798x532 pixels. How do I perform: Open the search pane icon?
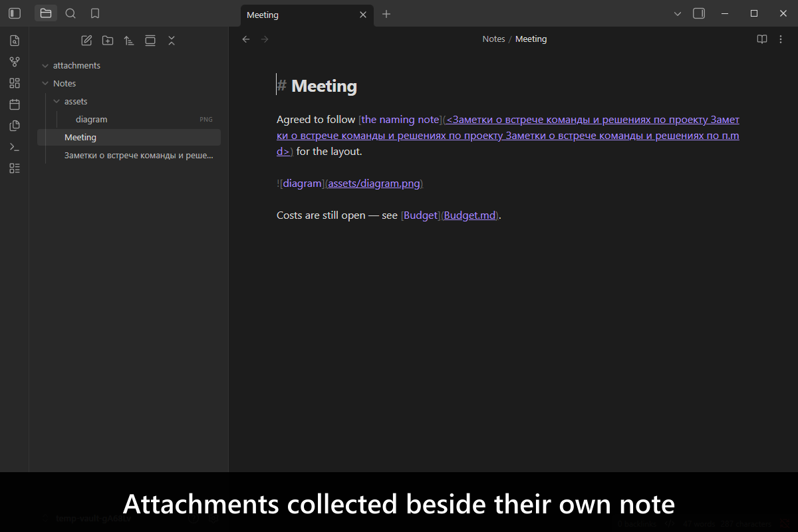point(70,13)
